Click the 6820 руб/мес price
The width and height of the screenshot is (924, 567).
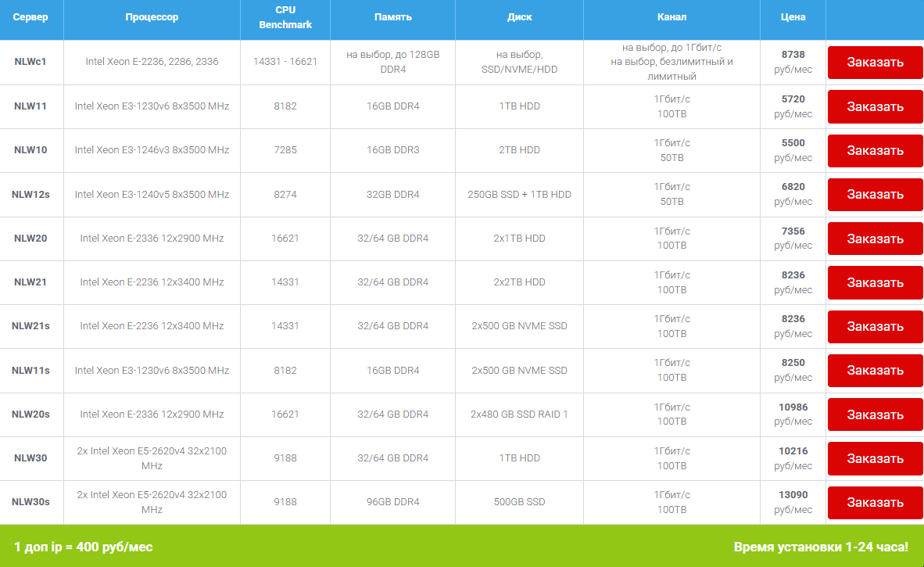coord(793,194)
